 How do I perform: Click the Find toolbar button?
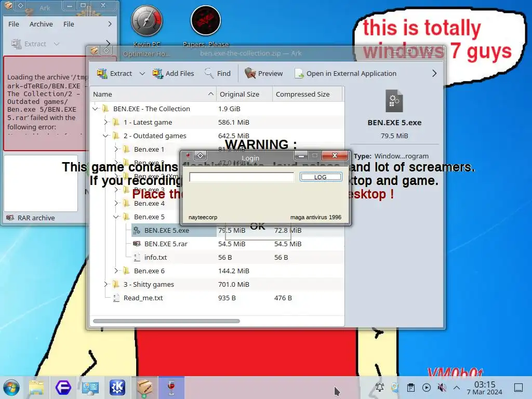click(x=217, y=73)
